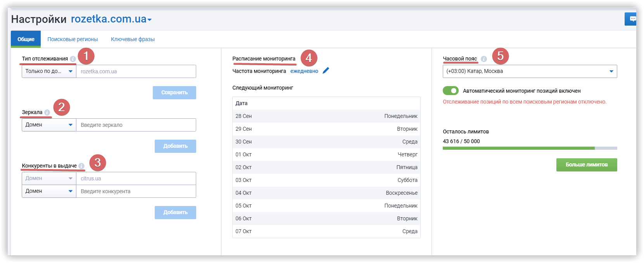644x263 pixels.
Task: Open Домен dropdown beside citrus.ua
Action: click(49, 178)
